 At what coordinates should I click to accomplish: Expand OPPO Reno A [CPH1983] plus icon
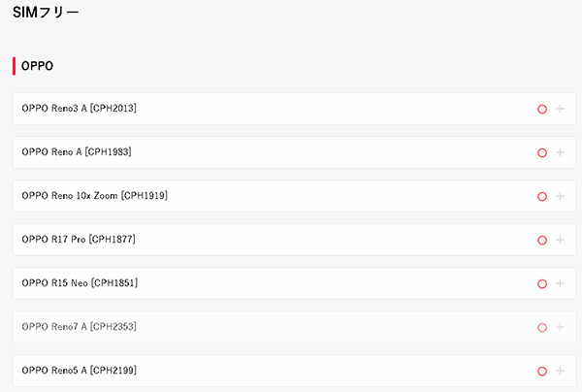(x=560, y=152)
